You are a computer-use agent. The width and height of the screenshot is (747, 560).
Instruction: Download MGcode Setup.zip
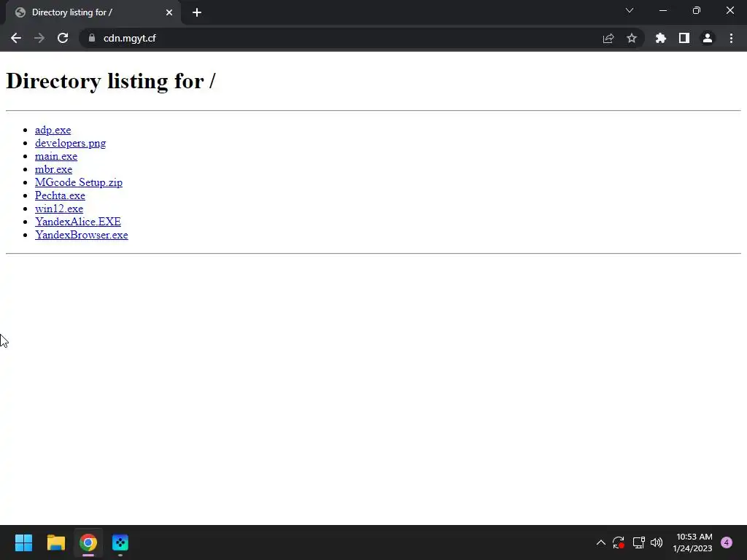(x=79, y=182)
